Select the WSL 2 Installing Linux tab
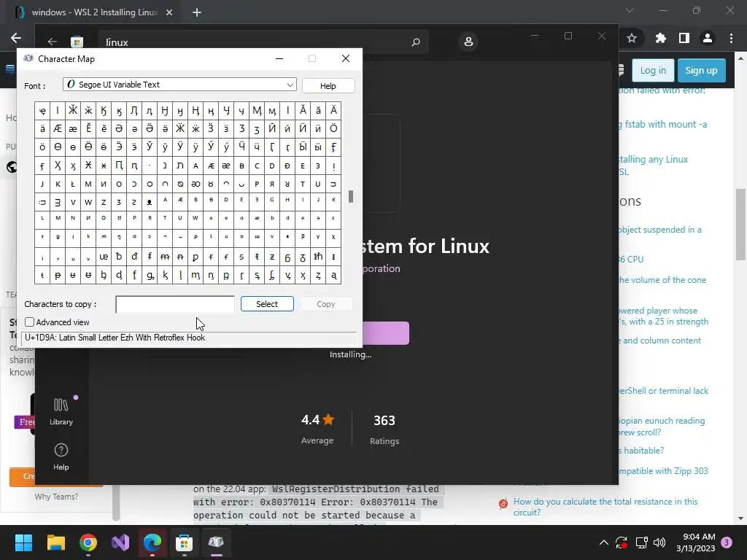The height and width of the screenshot is (560, 747). pyautogui.click(x=94, y=12)
